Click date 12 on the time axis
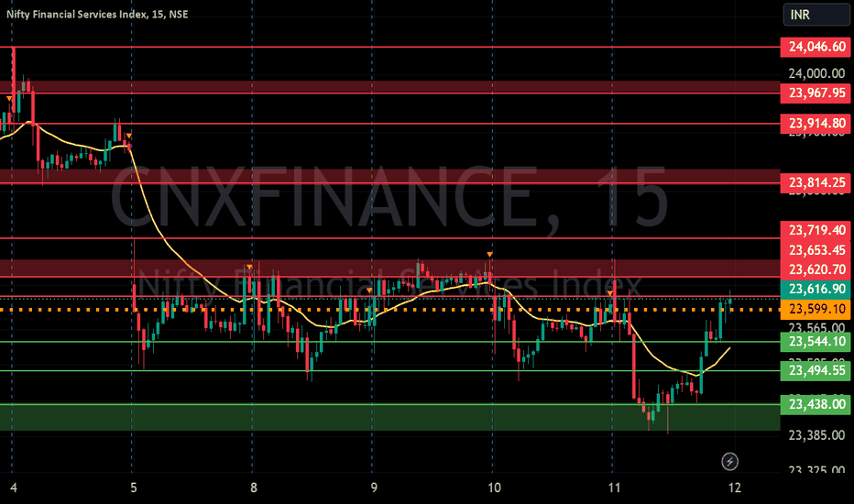854x504 pixels. tap(735, 488)
